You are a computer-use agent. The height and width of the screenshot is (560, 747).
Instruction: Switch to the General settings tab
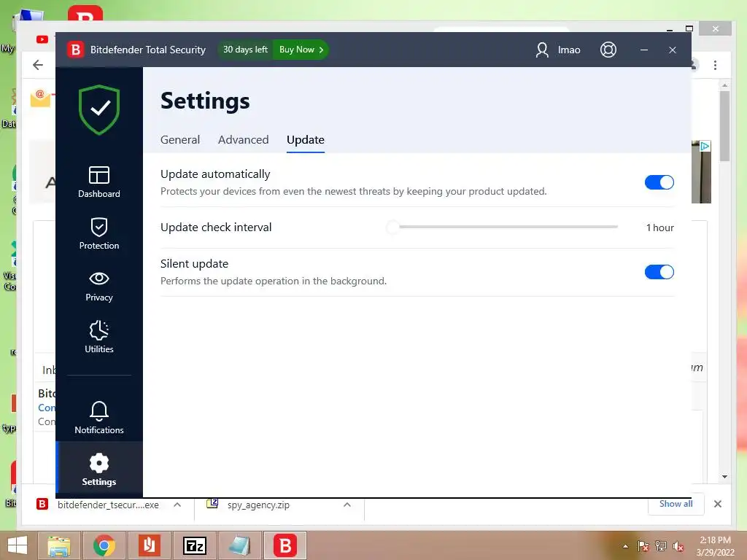click(180, 139)
